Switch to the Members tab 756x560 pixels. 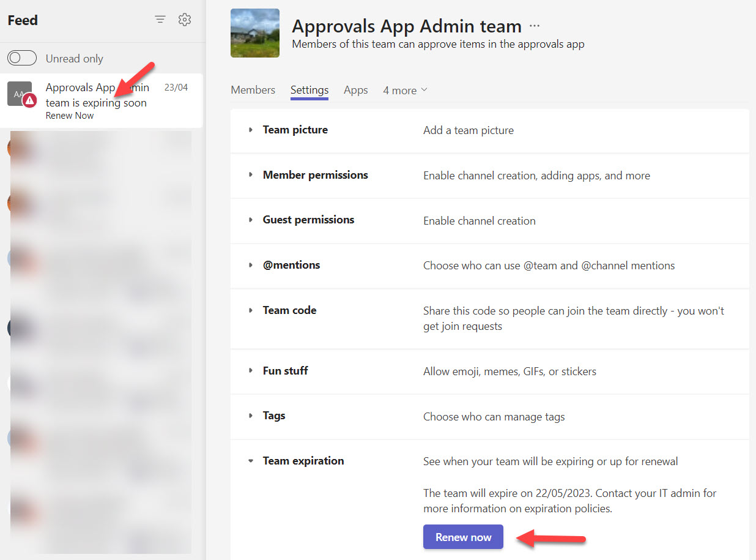click(253, 90)
